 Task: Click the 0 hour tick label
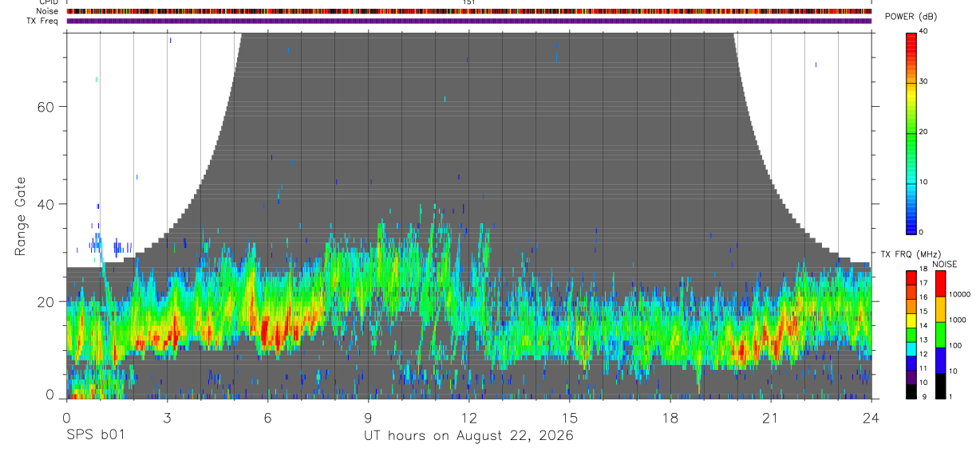[x=66, y=418]
